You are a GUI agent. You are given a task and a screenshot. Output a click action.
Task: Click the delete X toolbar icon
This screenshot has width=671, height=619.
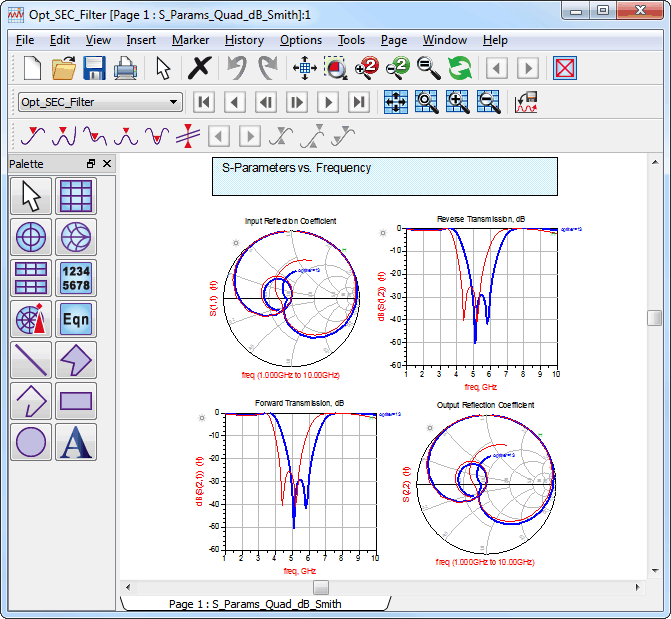coord(199,68)
